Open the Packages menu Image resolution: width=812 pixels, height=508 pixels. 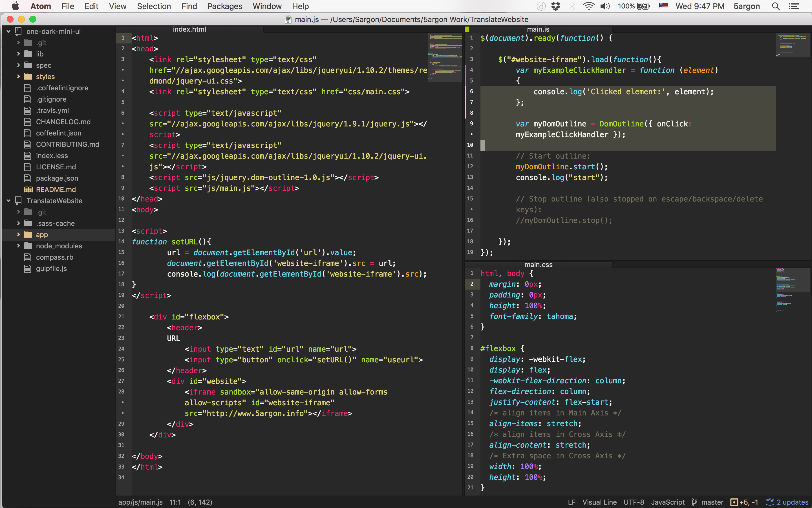point(225,6)
